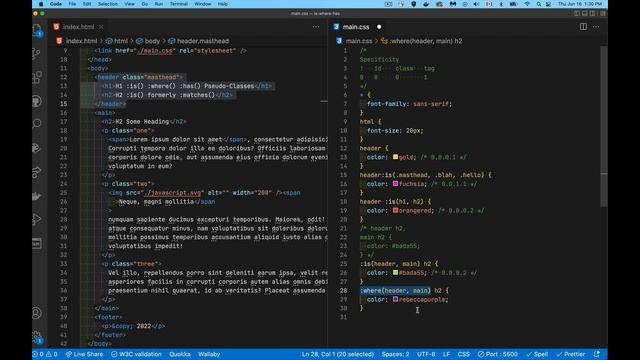Click the notifications bell in status bar

[x=597, y=354]
